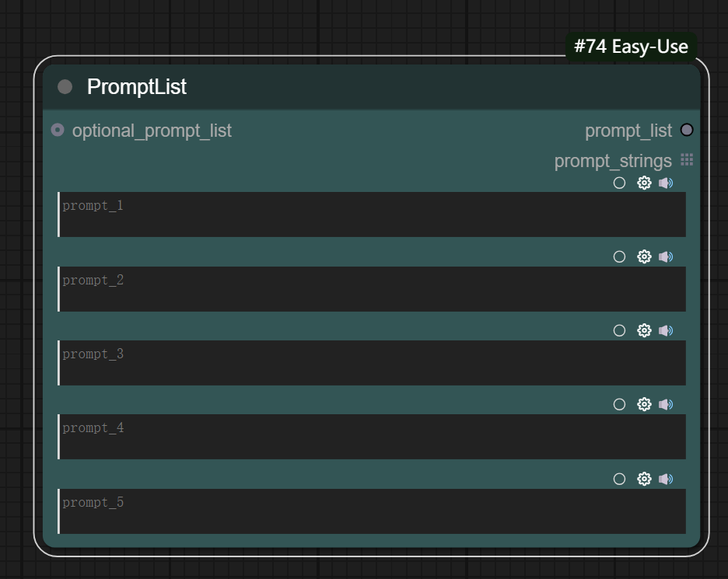
Task: Click the speaker icon above prompt_5
Action: tap(666, 479)
